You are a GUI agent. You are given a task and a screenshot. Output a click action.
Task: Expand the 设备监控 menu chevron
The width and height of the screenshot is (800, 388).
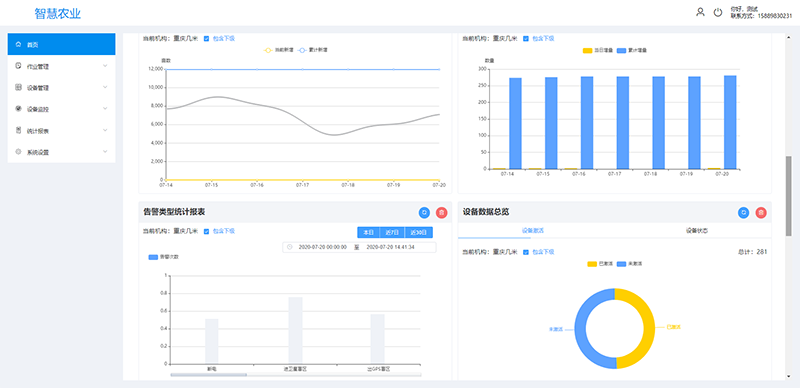[x=105, y=109]
